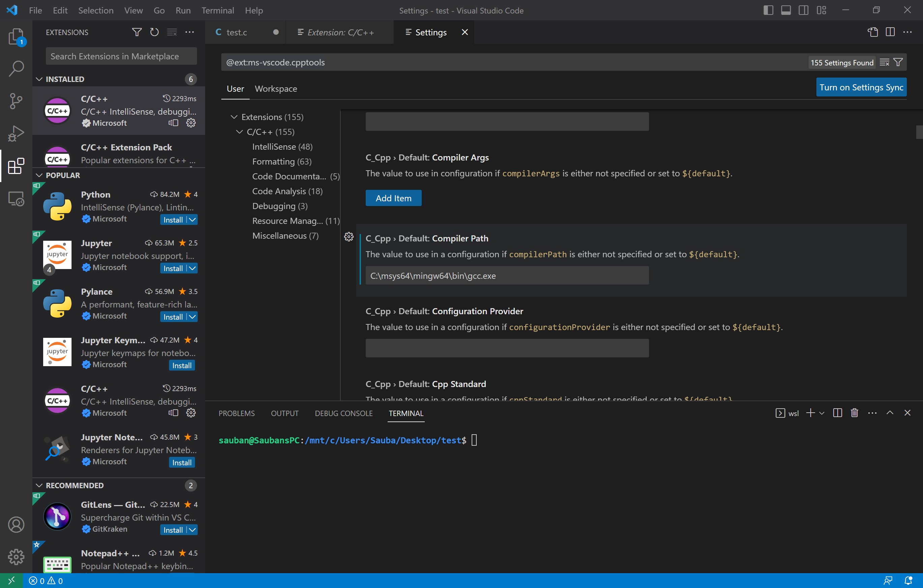Toggle secondary side bar visibility
The height and width of the screenshot is (588, 923).
(x=804, y=10)
